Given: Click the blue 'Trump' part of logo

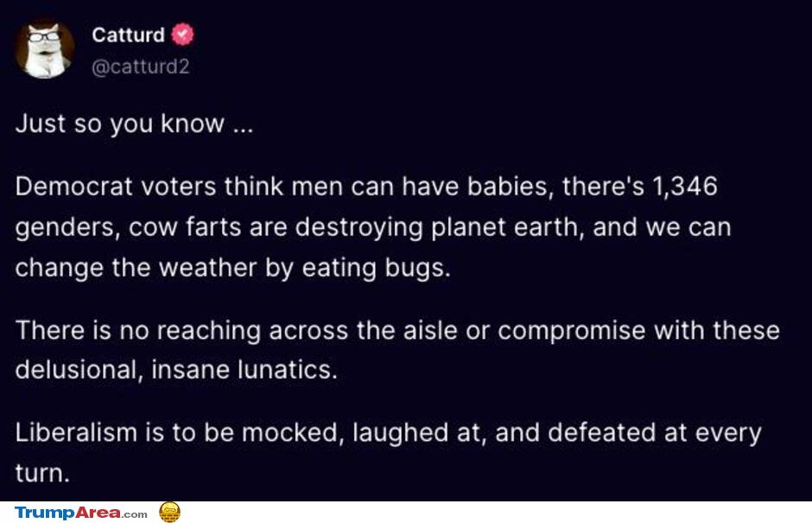Looking at the screenshot, I should (45, 513).
